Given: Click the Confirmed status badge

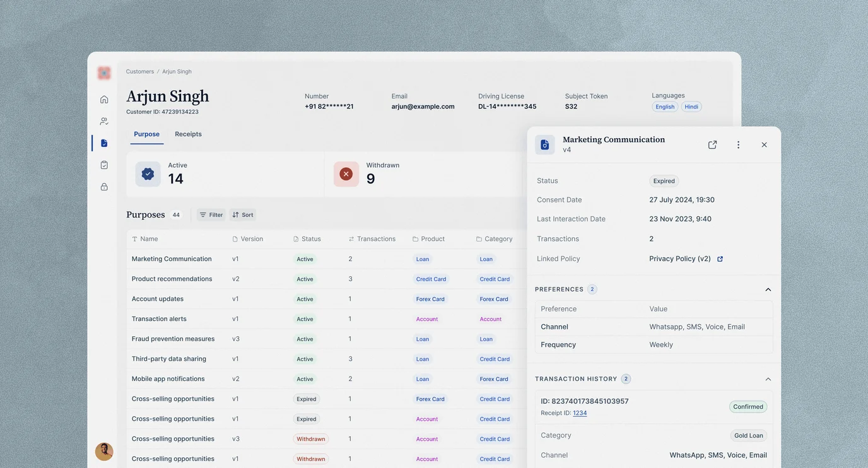Looking at the screenshot, I should [748, 407].
